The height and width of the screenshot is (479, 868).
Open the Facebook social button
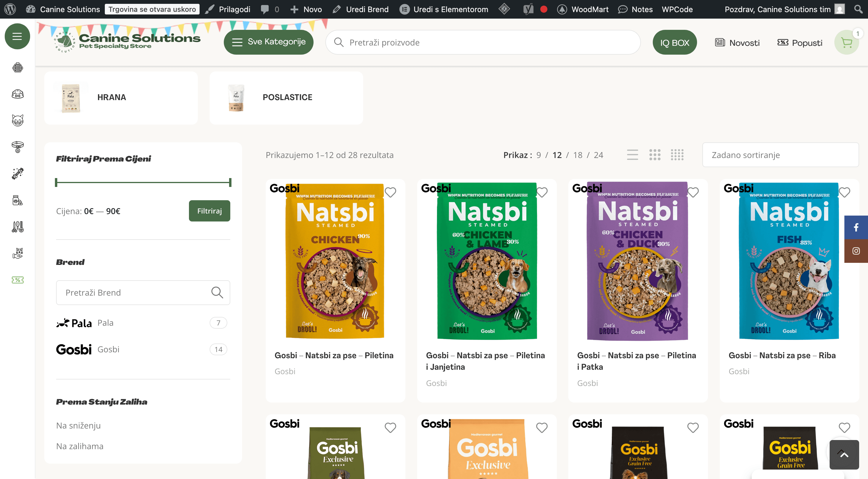pyautogui.click(x=856, y=227)
